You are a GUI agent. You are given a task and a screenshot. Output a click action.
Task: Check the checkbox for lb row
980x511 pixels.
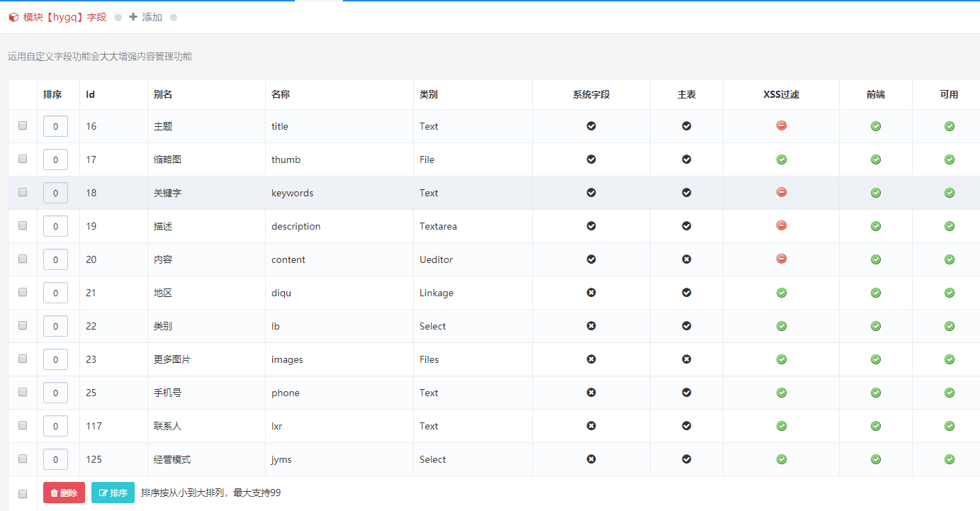coord(23,325)
